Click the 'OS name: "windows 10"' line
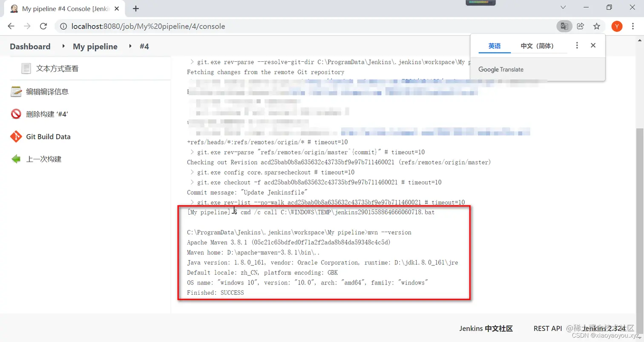 pyautogui.click(x=308, y=283)
